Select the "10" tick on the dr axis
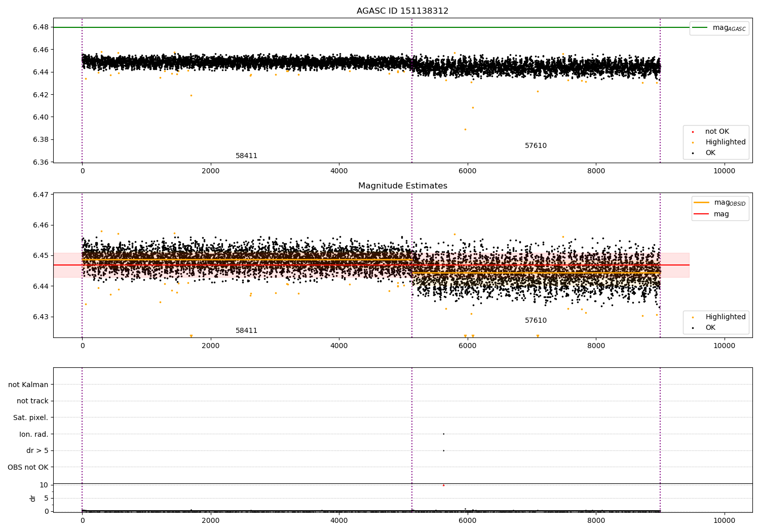760x532 pixels. pyautogui.click(x=44, y=485)
